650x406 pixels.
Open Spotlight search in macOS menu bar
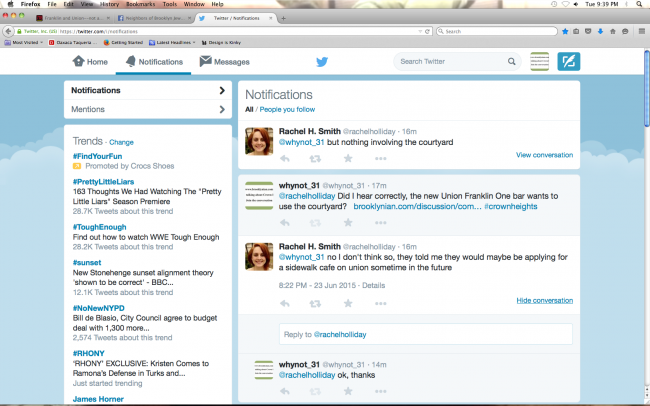pyautogui.click(x=640, y=4)
